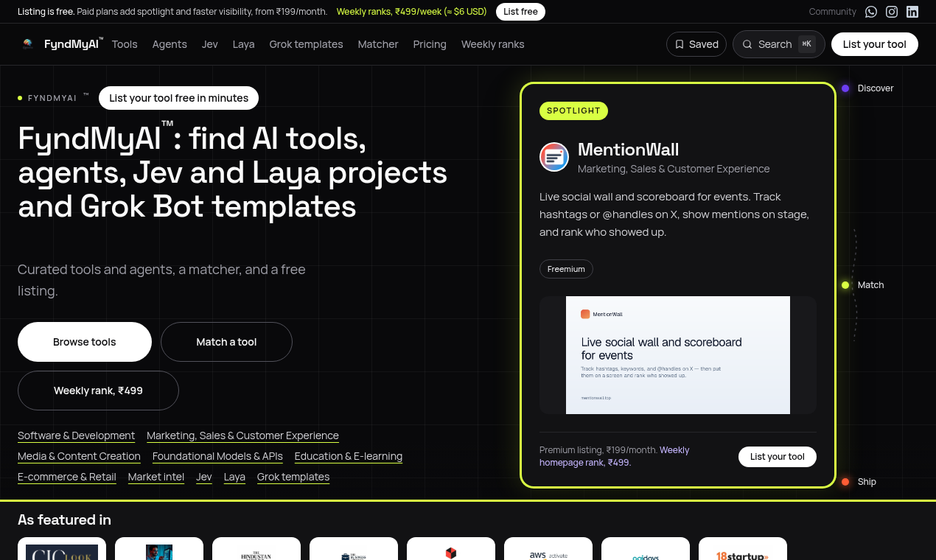This screenshot has width=936, height=560.
Task: Open the Pricing nav item
Action: (430, 44)
